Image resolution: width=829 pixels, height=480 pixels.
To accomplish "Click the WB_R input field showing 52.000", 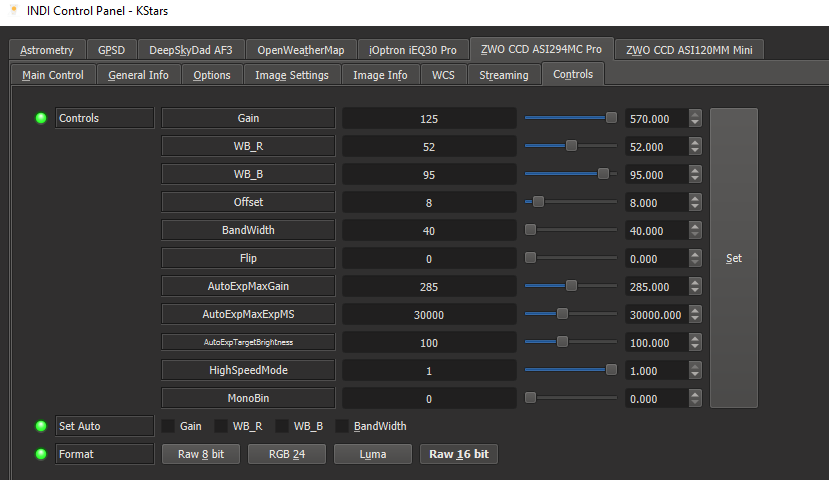I will [x=657, y=146].
